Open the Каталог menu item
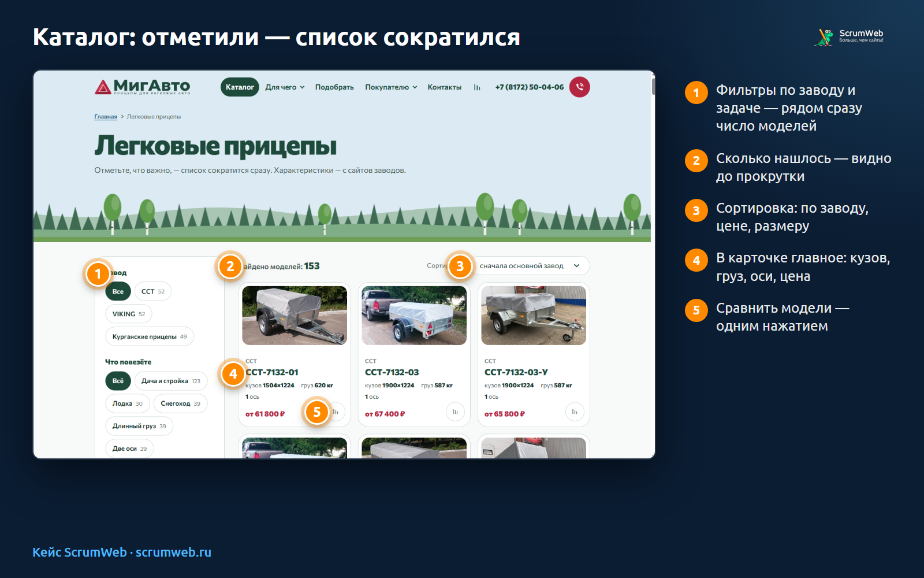This screenshot has width=924, height=578. pyautogui.click(x=240, y=87)
